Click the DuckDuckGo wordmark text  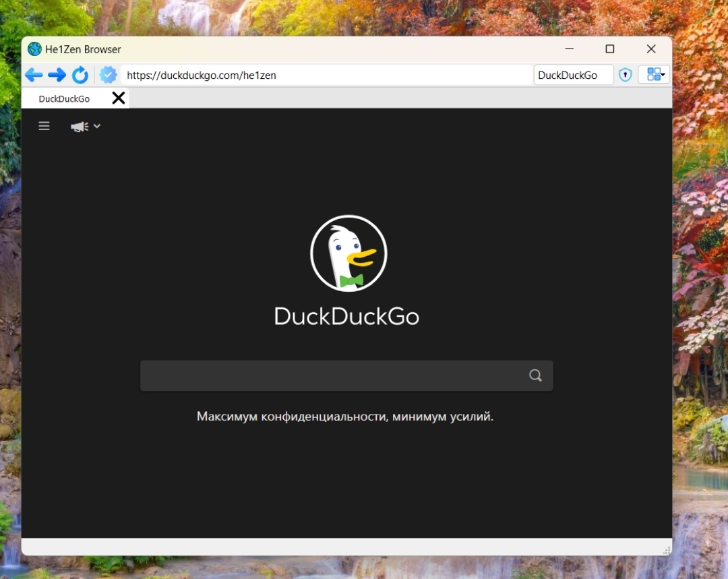tap(347, 316)
